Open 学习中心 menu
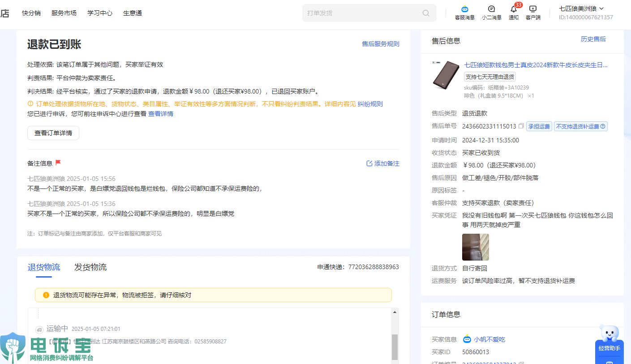 (100, 13)
